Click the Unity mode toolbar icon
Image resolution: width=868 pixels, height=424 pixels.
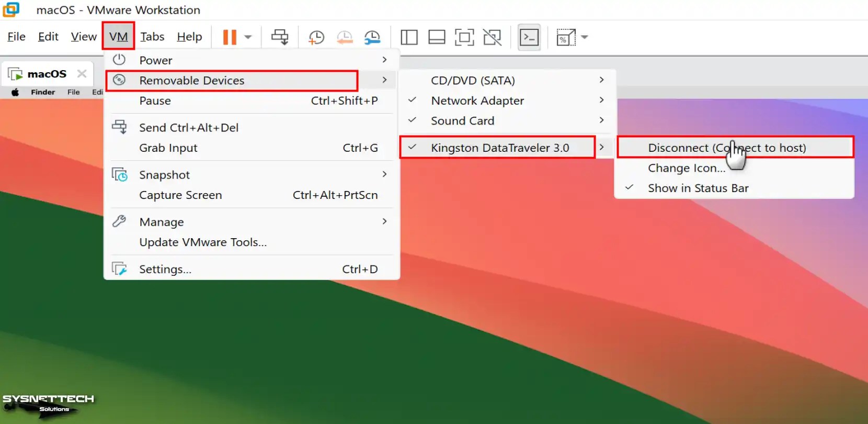click(x=492, y=37)
